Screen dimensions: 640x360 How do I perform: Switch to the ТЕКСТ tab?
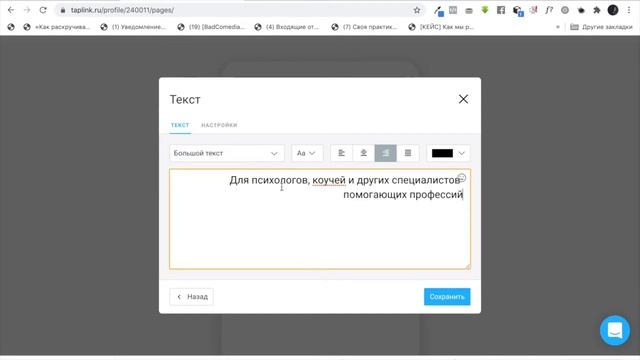point(180,125)
